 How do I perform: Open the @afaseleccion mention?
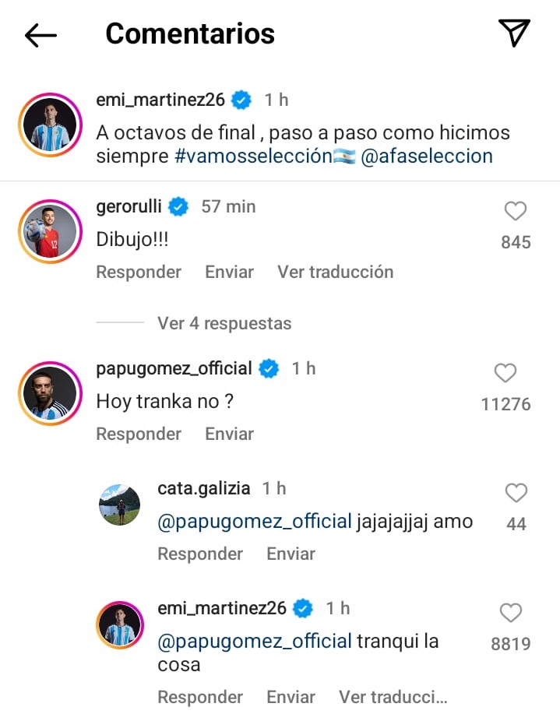tap(427, 156)
